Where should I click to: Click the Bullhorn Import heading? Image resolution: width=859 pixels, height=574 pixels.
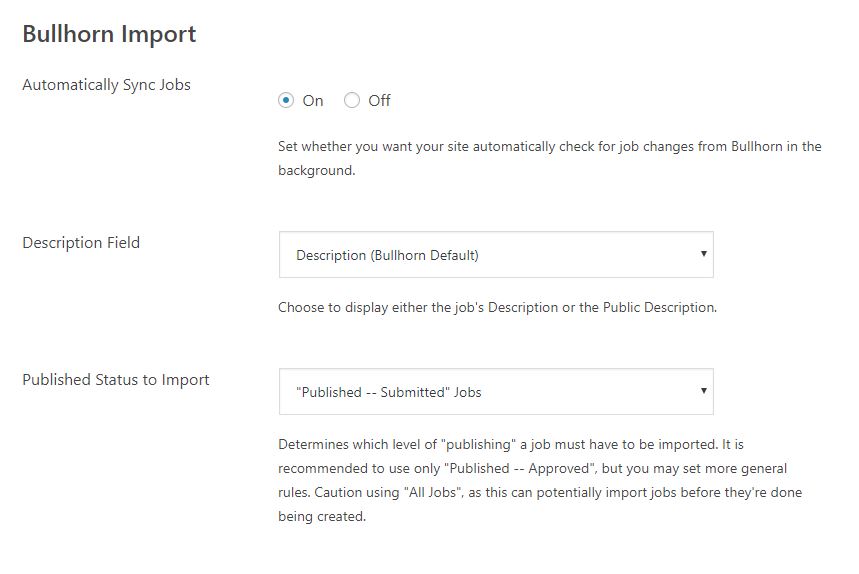[x=109, y=34]
